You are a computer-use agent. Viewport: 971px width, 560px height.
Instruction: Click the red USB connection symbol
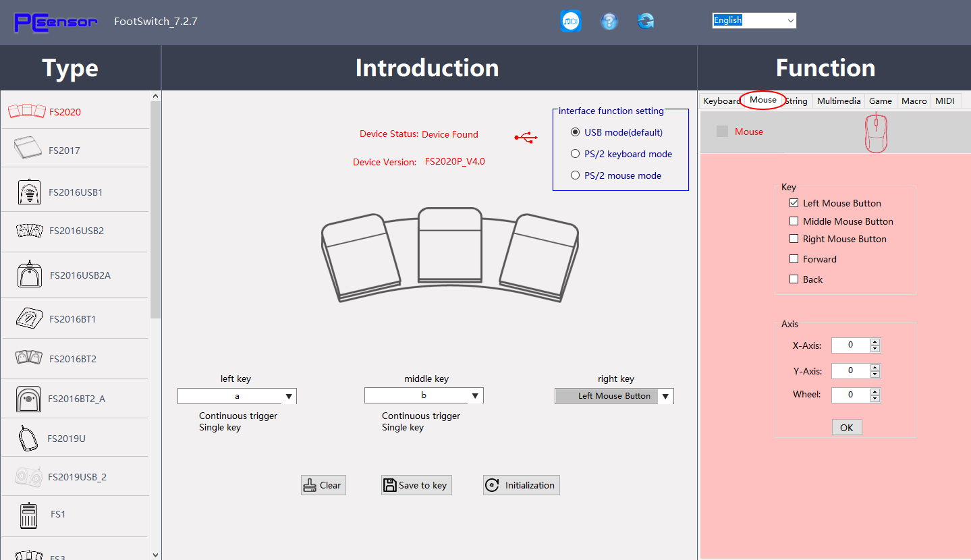[x=526, y=138]
